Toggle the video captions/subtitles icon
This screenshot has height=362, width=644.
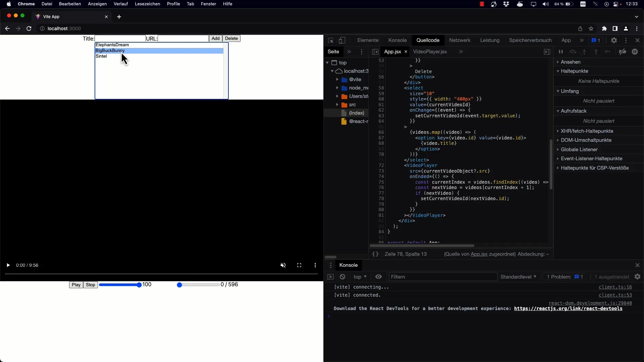(315, 265)
